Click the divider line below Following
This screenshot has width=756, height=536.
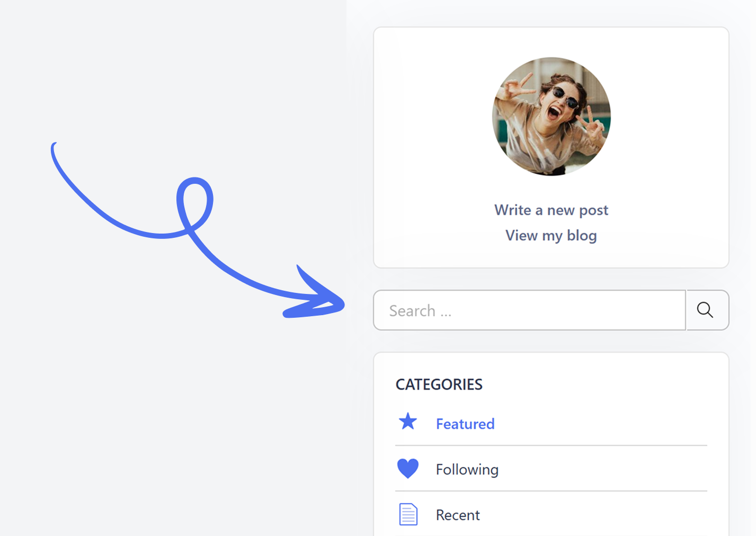pyautogui.click(x=551, y=491)
